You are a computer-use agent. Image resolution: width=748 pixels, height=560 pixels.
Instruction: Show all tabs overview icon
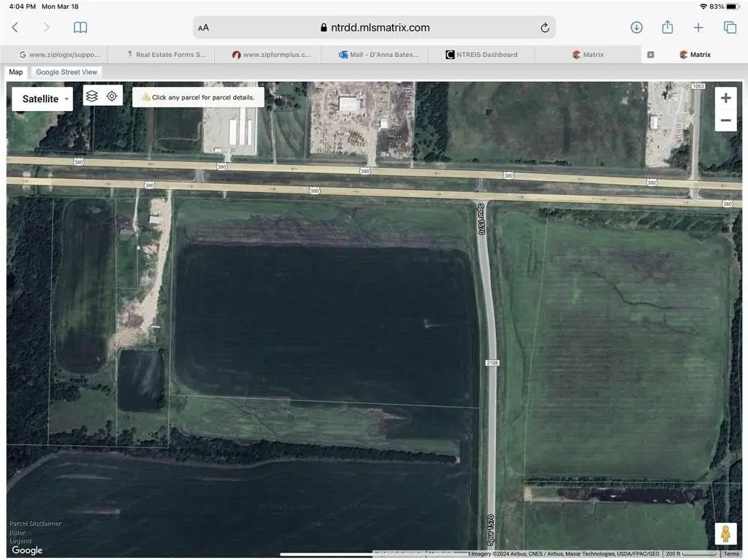pos(730,27)
